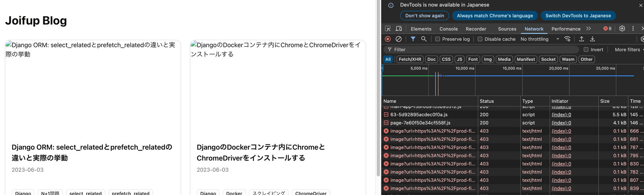Toggle the network filter funnel icon
The image size is (644, 195).
413,39
